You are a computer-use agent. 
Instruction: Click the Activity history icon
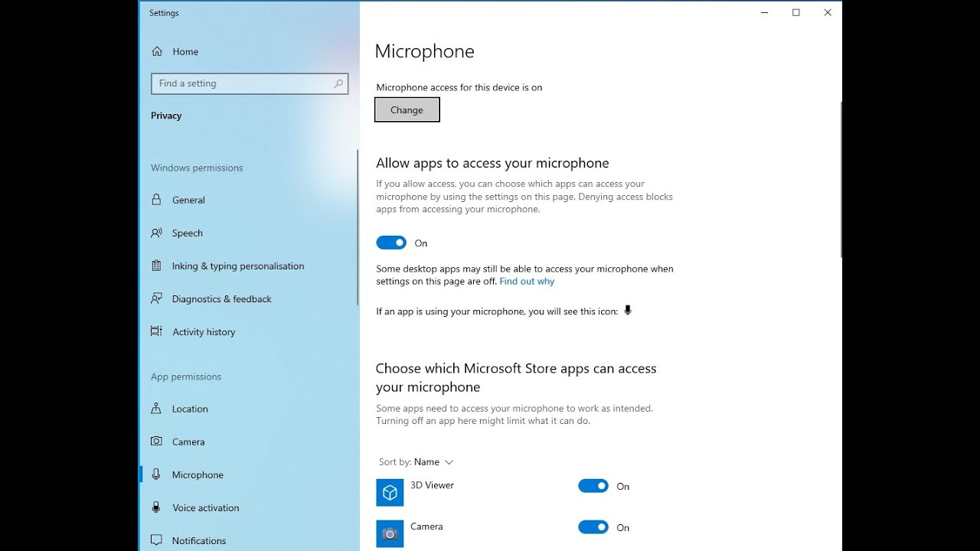coord(156,331)
